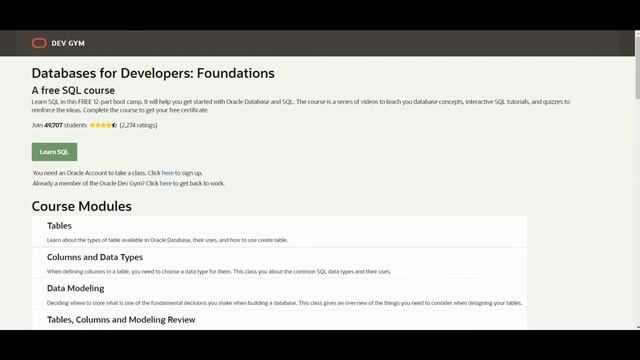640x360 pixels.
Task: Click the Data Modeling description text
Action: point(284,303)
